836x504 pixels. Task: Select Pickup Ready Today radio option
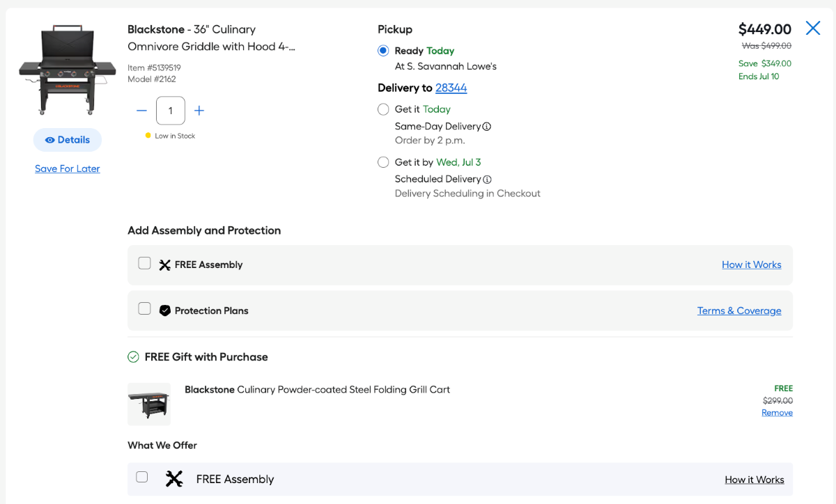[383, 51]
